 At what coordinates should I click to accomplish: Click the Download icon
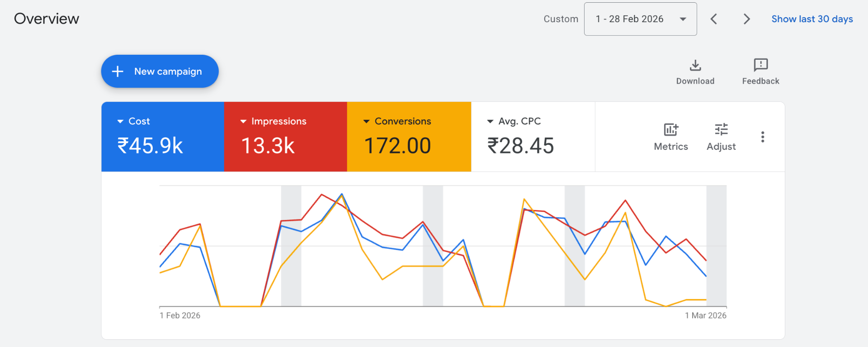tap(695, 66)
